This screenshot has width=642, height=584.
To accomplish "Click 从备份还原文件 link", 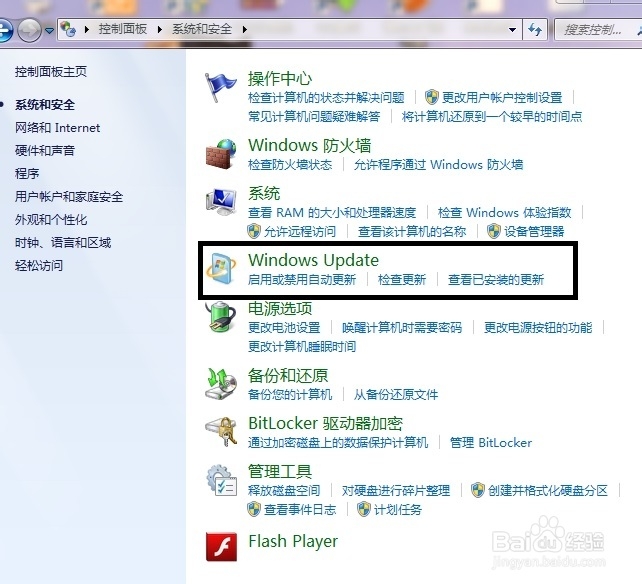I will pos(396,395).
